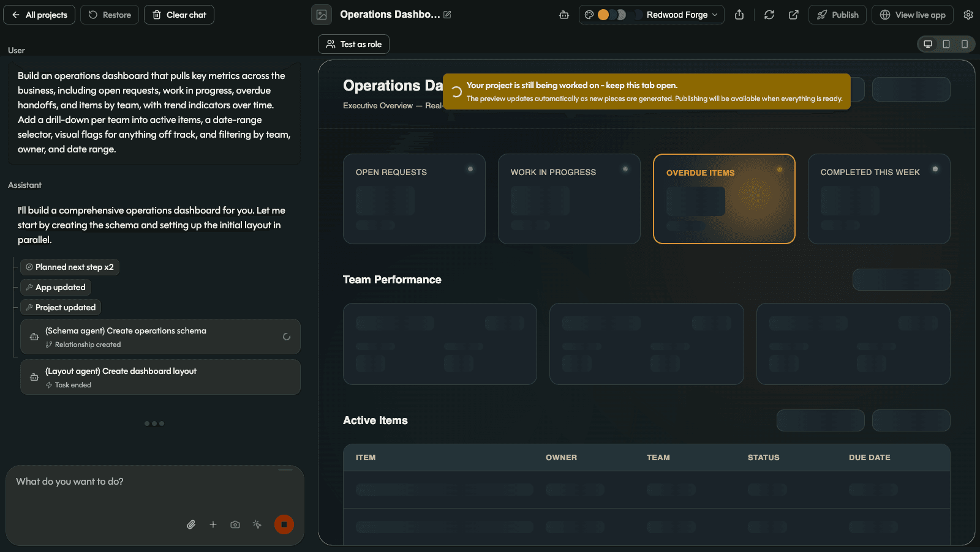
Task: Switch preview to mobile phone view
Action: [965, 44]
